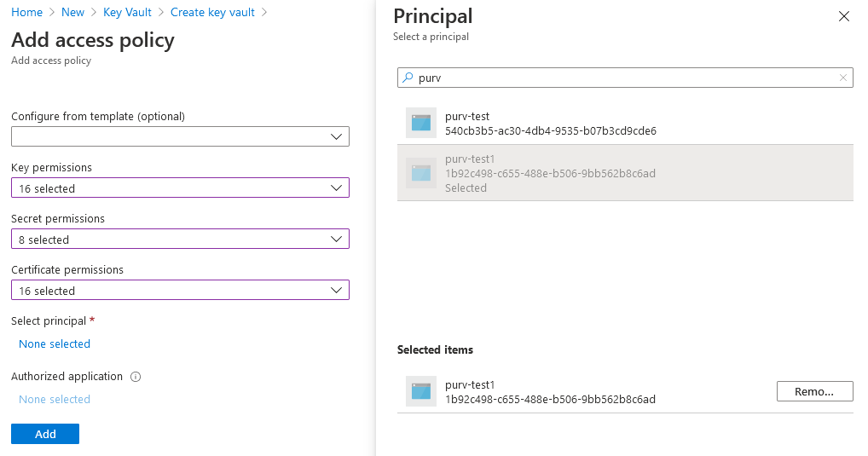The width and height of the screenshot is (868, 456).
Task: Click the purv-test1 icon in Selected items
Action: pyautogui.click(x=421, y=391)
